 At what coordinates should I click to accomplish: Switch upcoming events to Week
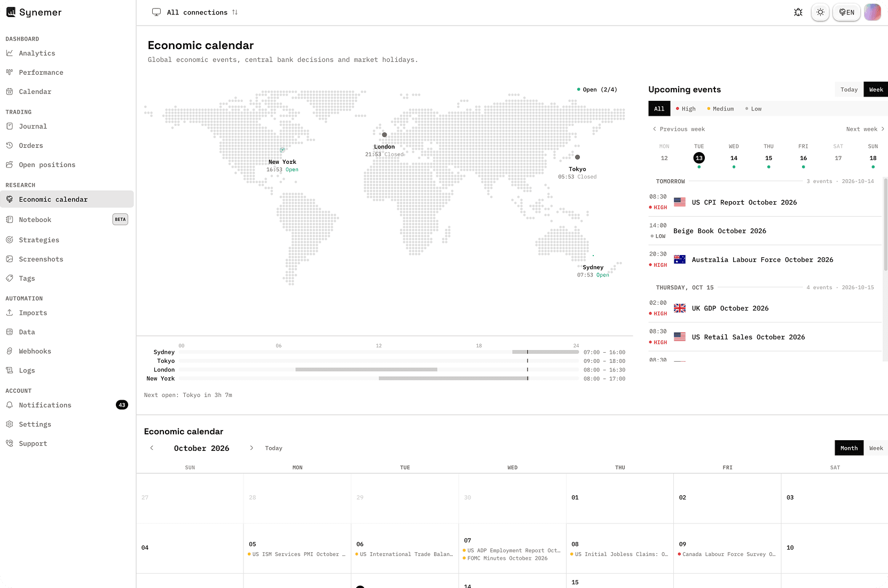[876, 89]
